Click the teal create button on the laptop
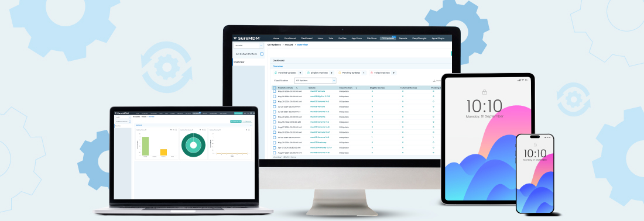Viewport: 644px width, 221px height. click(x=236, y=122)
